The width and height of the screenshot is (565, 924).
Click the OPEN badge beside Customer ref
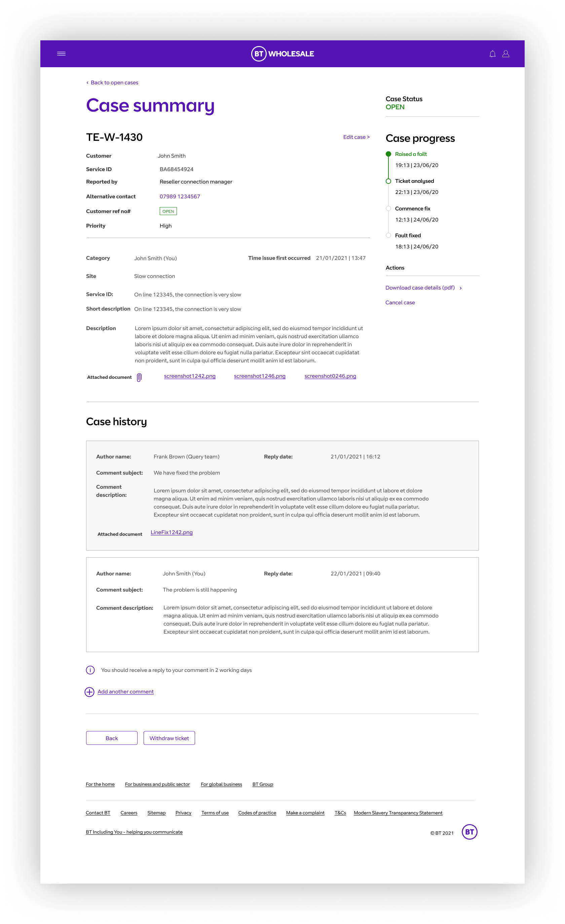[x=168, y=211]
